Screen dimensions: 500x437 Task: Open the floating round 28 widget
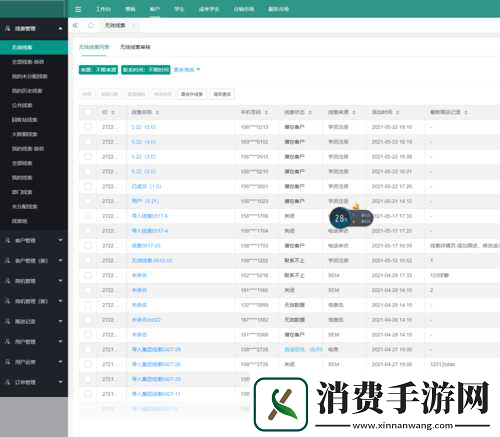point(340,218)
